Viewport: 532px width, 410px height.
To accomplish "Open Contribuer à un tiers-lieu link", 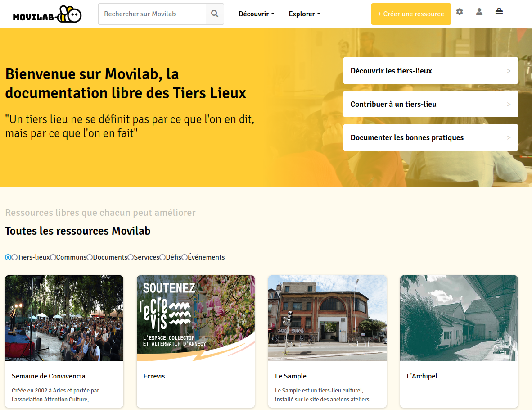I will [431, 104].
